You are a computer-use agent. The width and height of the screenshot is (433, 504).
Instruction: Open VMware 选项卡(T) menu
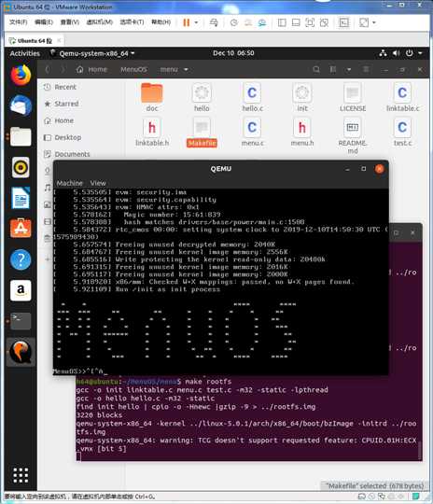(132, 22)
